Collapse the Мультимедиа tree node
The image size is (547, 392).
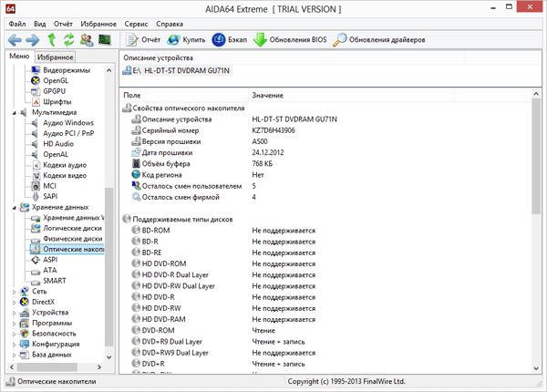[x=15, y=113]
